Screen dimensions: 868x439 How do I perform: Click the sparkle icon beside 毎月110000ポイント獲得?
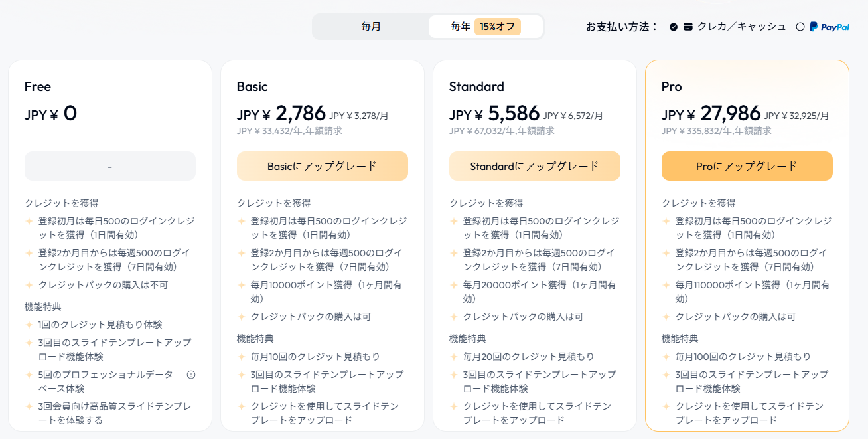click(x=666, y=285)
